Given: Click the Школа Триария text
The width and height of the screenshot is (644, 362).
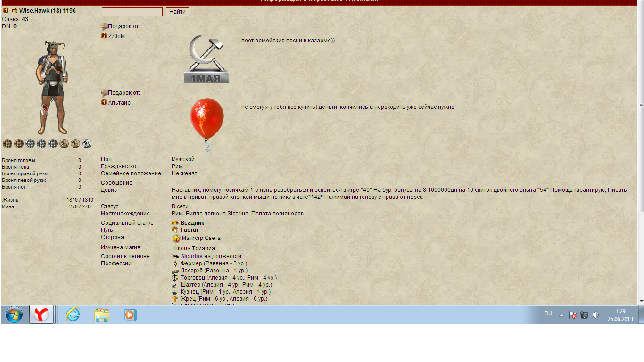Looking at the screenshot, I should [x=194, y=248].
